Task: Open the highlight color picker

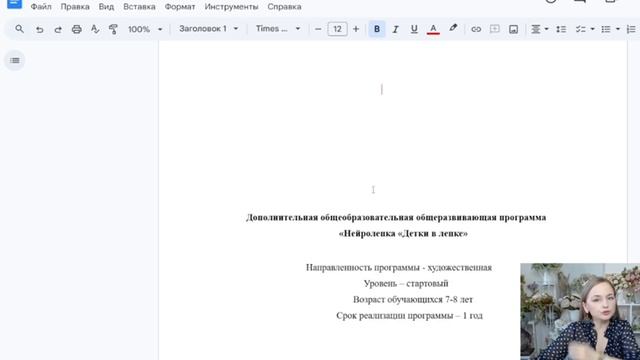Action: [x=453, y=29]
